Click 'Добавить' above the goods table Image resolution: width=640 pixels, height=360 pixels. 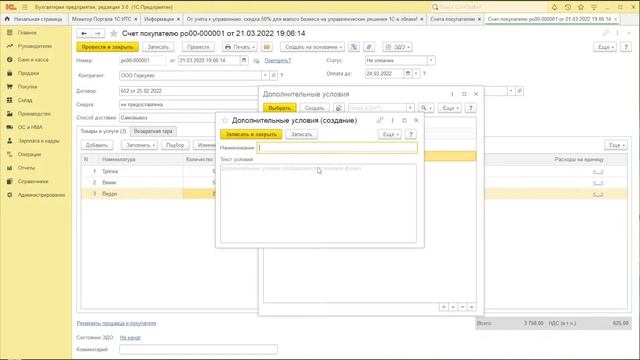[97, 145]
